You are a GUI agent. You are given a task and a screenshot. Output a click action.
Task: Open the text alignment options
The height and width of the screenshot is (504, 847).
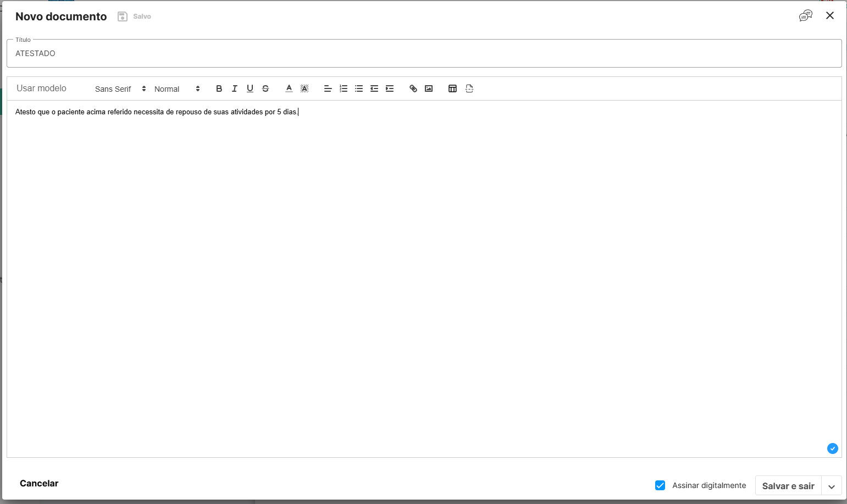coord(328,88)
